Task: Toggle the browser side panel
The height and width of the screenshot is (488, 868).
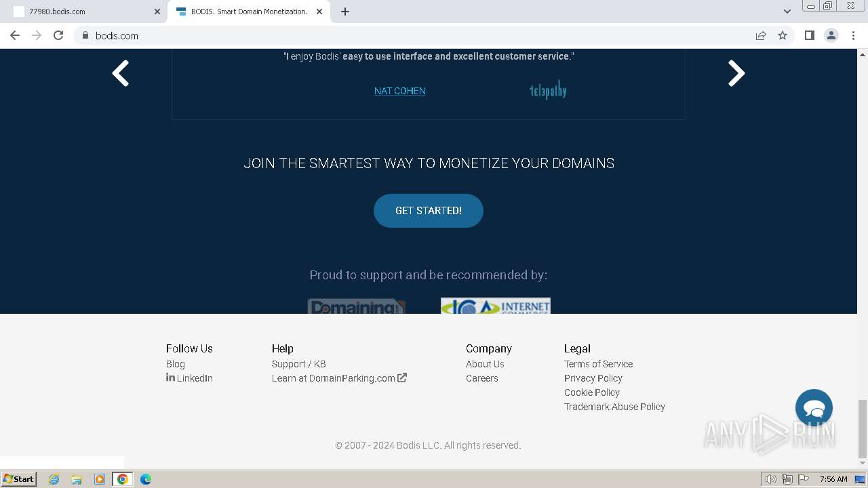Action: pyautogui.click(x=809, y=35)
